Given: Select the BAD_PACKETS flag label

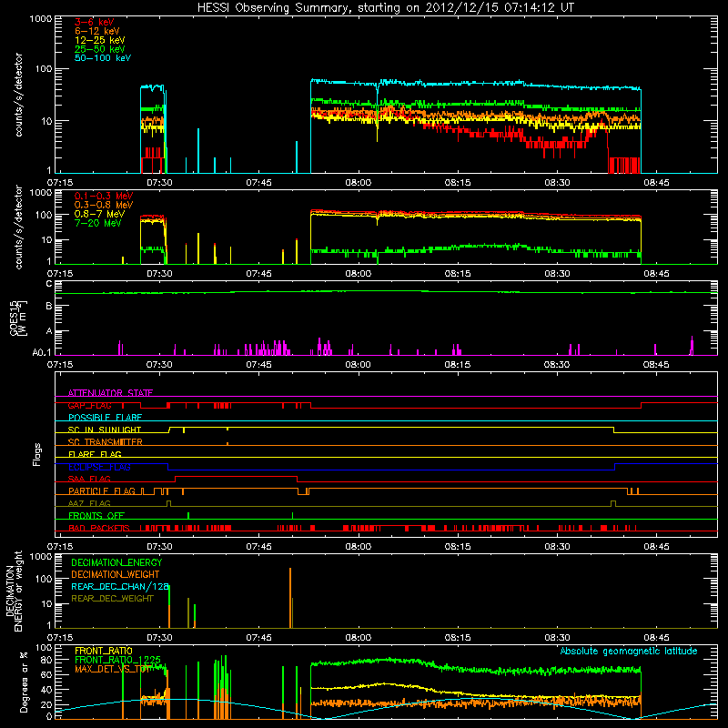Looking at the screenshot, I should 99,528.
